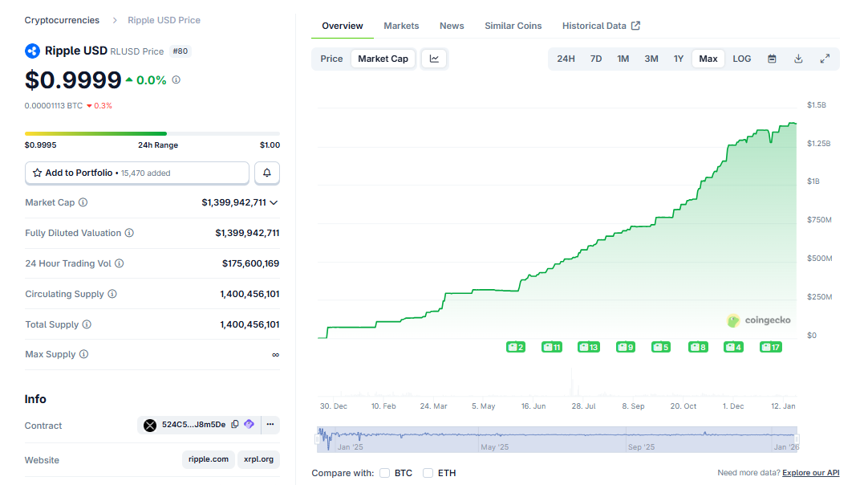Expand the chart to fullscreen

pos(825,59)
